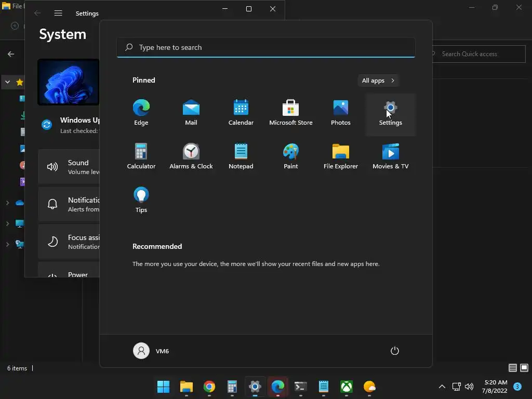
Task: Open the Settings navigation hamburger menu
Action: pyautogui.click(x=58, y=13)
